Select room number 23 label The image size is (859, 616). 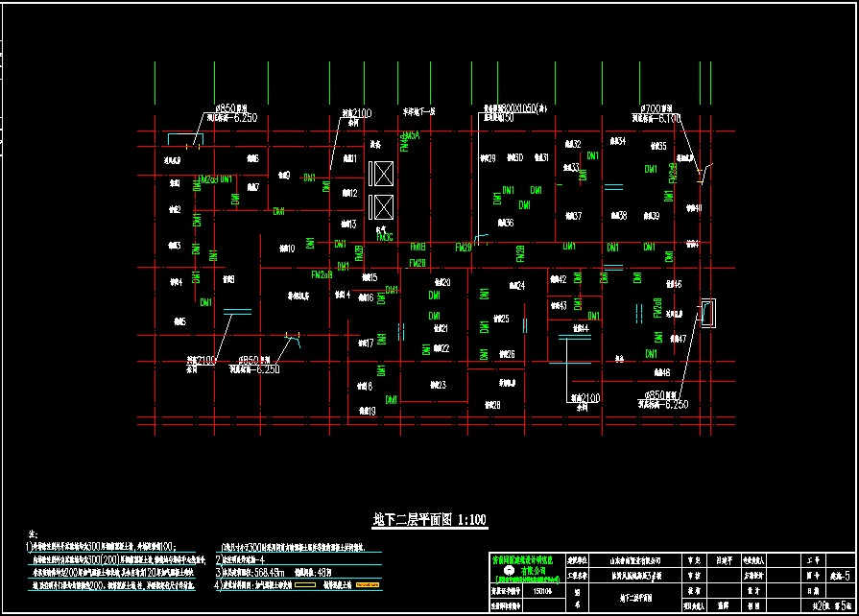click(x=439, y=385)
